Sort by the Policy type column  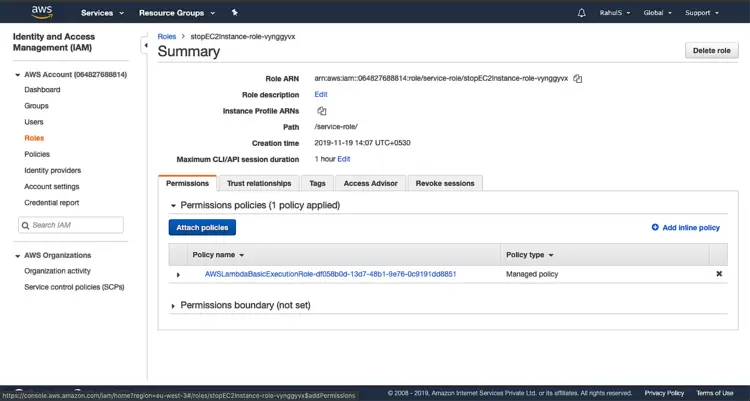pyautogui.click(x=529, y=255)
